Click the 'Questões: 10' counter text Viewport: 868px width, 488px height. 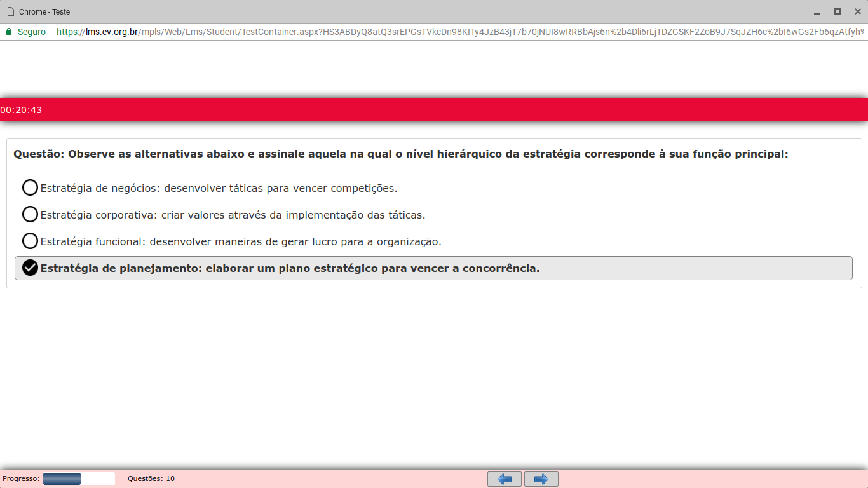click(151, 478)
